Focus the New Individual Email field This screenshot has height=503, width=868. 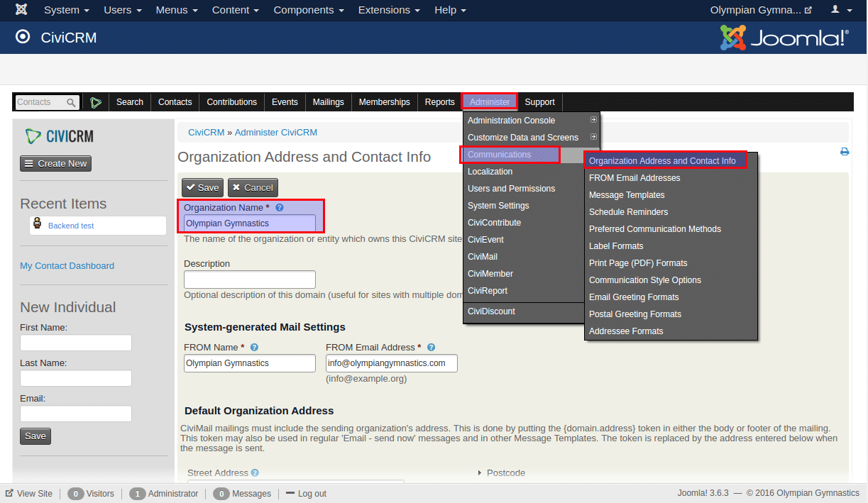point(76,414)
